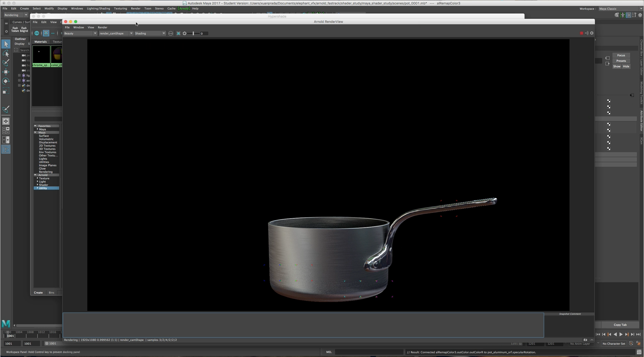Toggle RGB channel display in RenderView
The height and width of the screenshot is (357, 644).
[171, 34]
